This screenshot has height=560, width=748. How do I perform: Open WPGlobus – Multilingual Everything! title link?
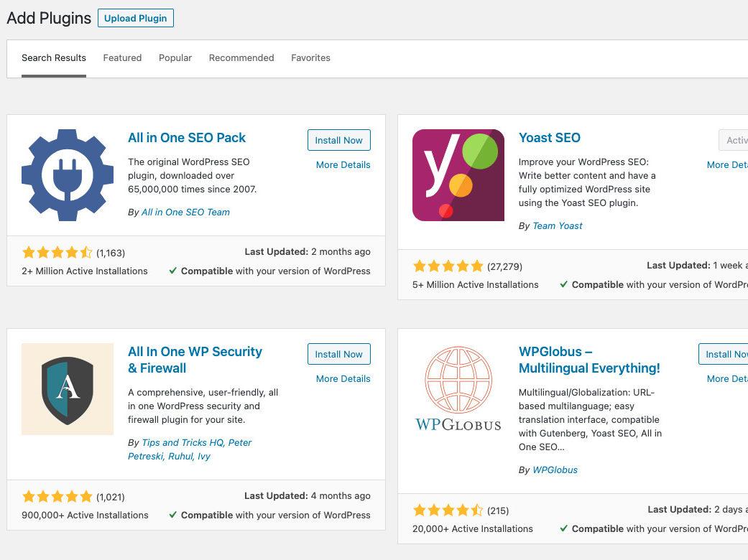tap(589, 360)
